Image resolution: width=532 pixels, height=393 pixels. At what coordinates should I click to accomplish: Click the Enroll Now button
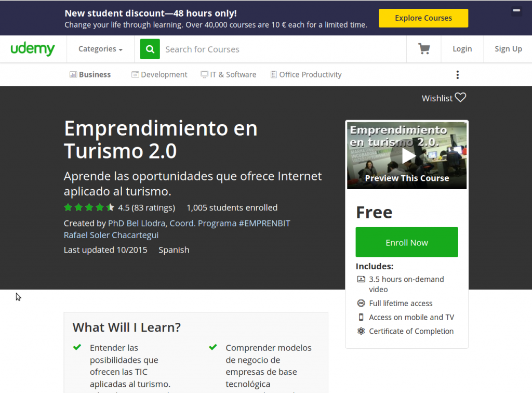pos(407,242)
